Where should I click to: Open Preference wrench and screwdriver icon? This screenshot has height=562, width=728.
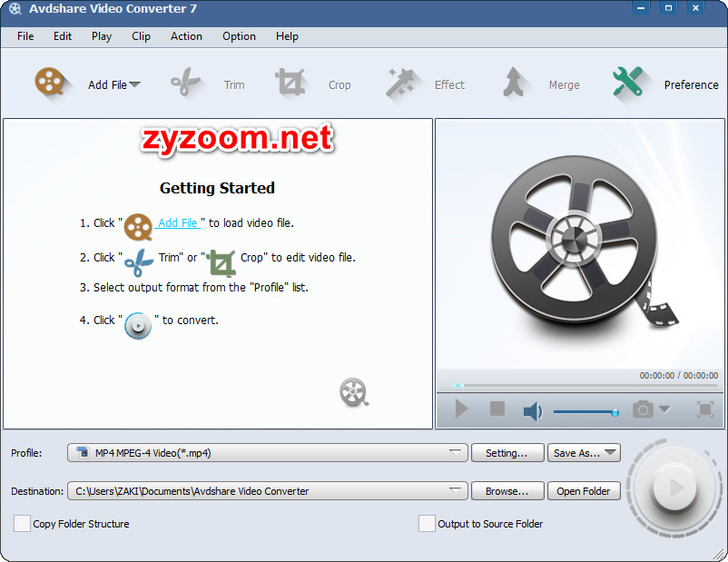628,82
